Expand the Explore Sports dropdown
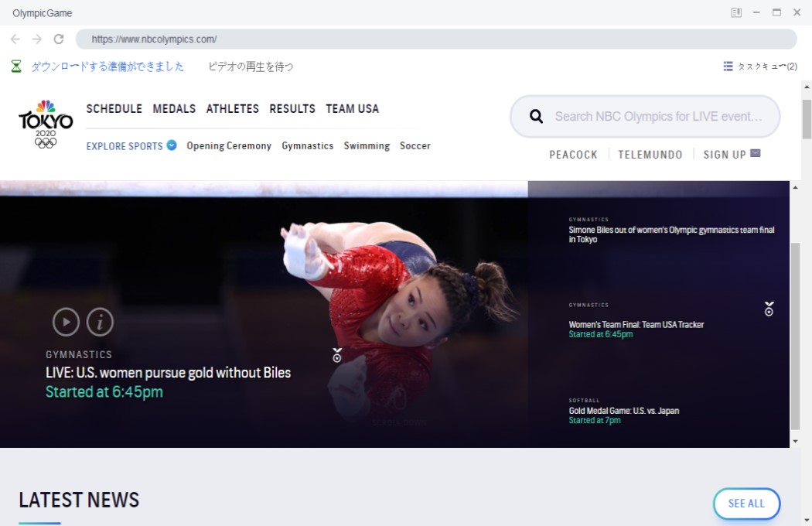The height and width of the screenshot is (526, 812). pos(171,145)
